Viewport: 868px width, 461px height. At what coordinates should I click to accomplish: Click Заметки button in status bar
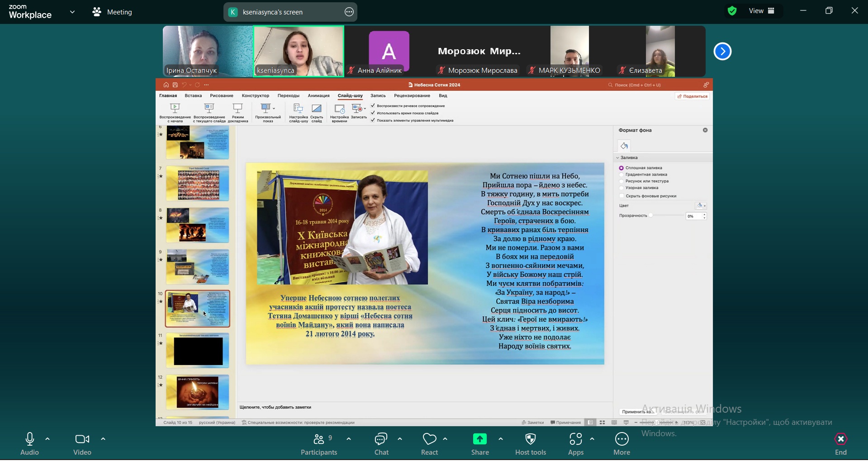pyautogui.click(x=533, y=423)
